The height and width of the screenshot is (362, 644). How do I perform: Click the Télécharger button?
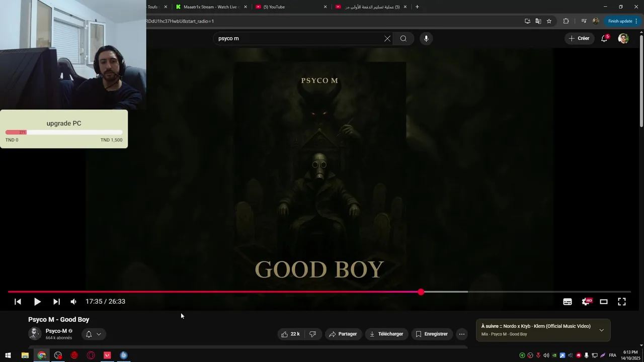click(x=386, y=334)
